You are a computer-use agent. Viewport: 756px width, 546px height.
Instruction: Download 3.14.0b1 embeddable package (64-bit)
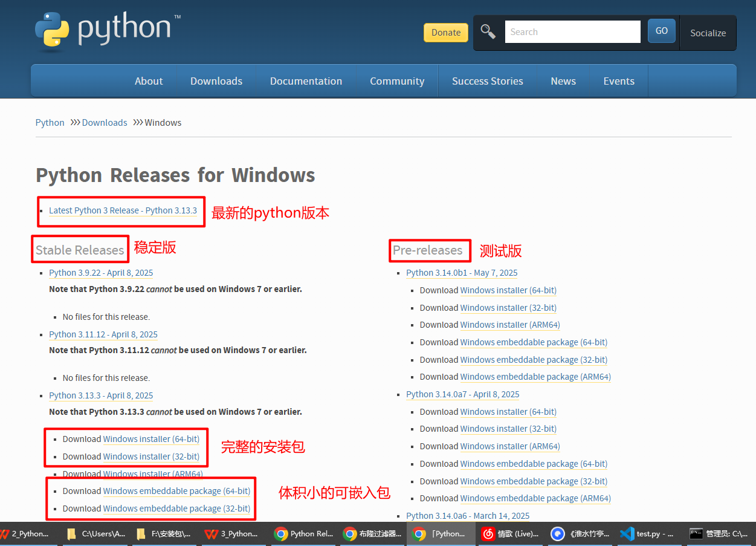[534, 342]
